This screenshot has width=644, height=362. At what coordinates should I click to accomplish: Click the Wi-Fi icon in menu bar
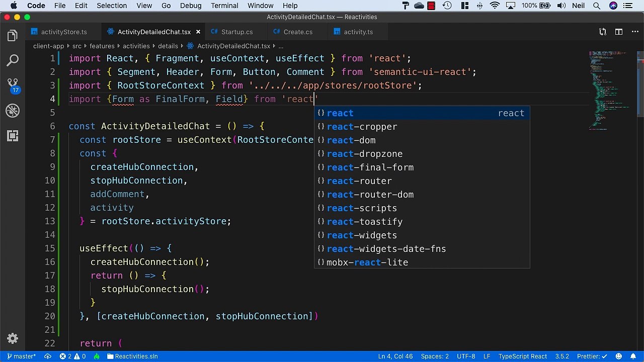tap(495, 6)
